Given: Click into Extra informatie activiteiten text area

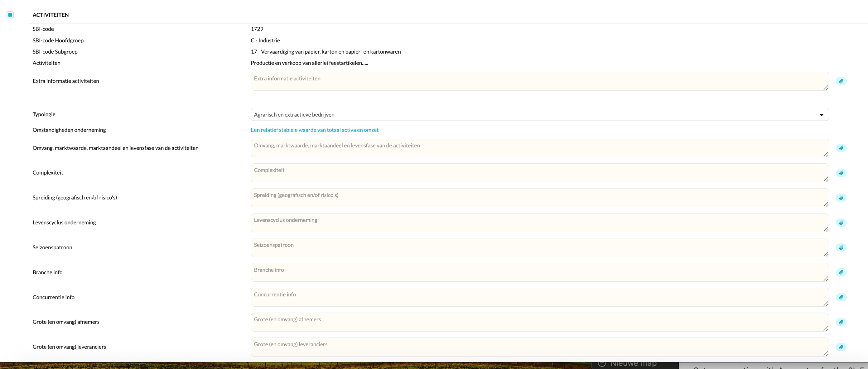Looking at the screenshot, I should [539, 81].
